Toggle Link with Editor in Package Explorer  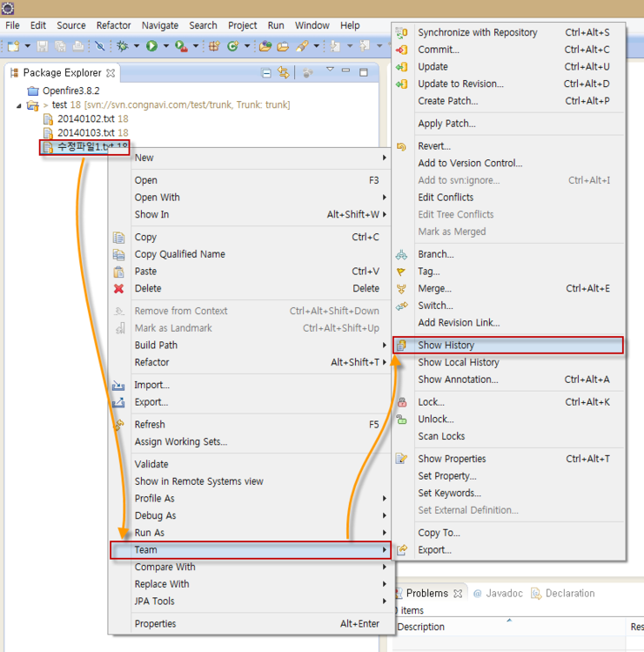[x=283, y=73]
